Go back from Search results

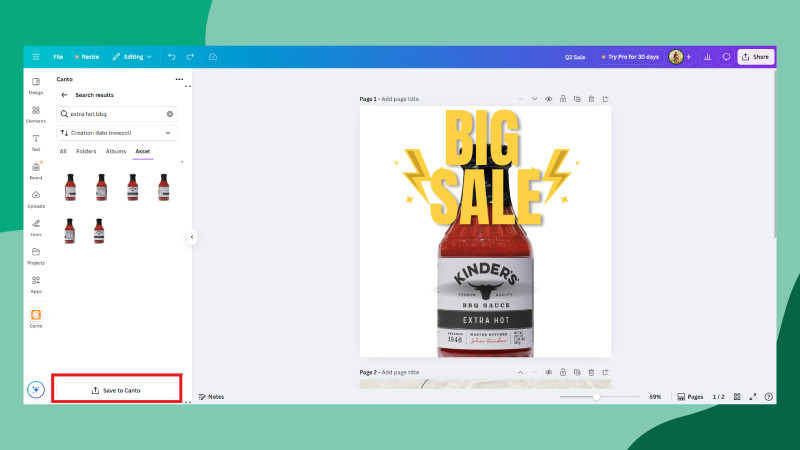pyautogui.click(x=64, y=95)
